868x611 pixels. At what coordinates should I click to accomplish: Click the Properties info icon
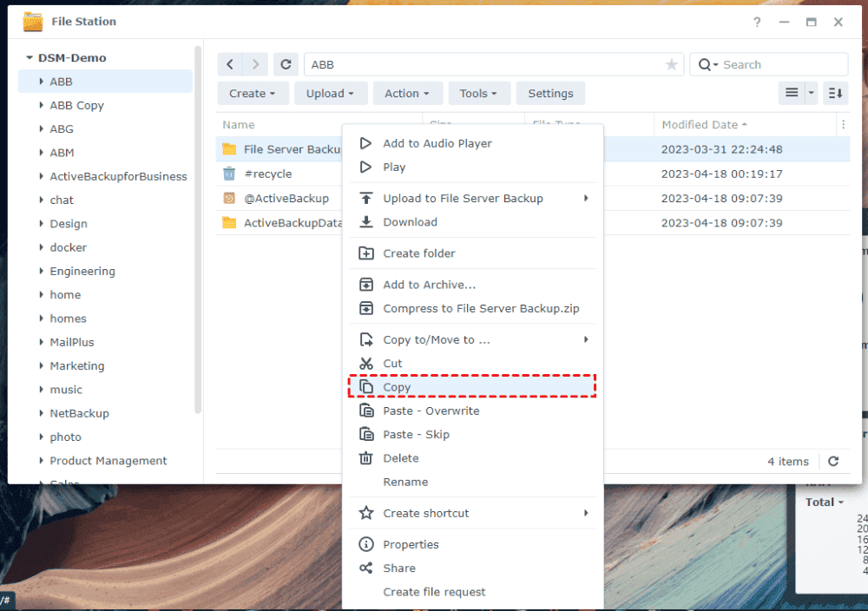coord(366,544)
